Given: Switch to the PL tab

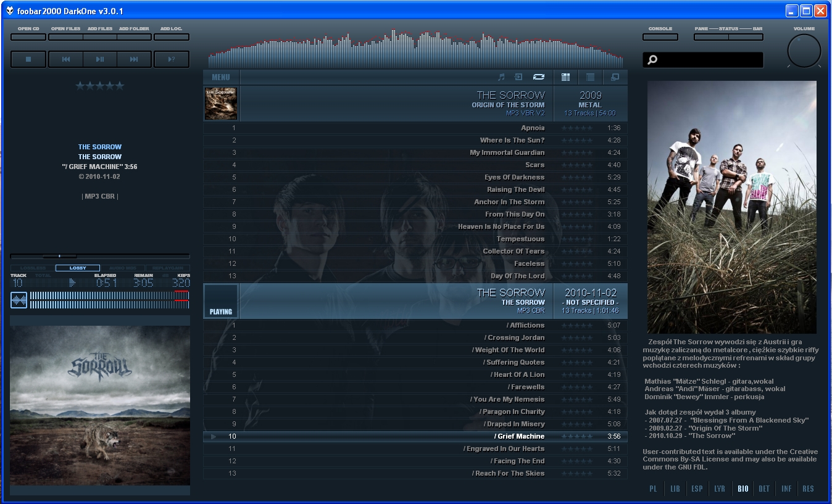Looking at the screenshot, I should 653,489.
